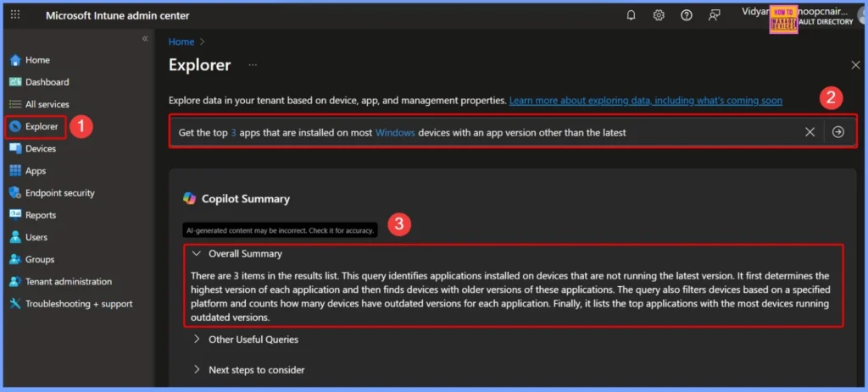Clear the query with the X icon
This screenshot has height=392, width=868.
pos(810,131)
